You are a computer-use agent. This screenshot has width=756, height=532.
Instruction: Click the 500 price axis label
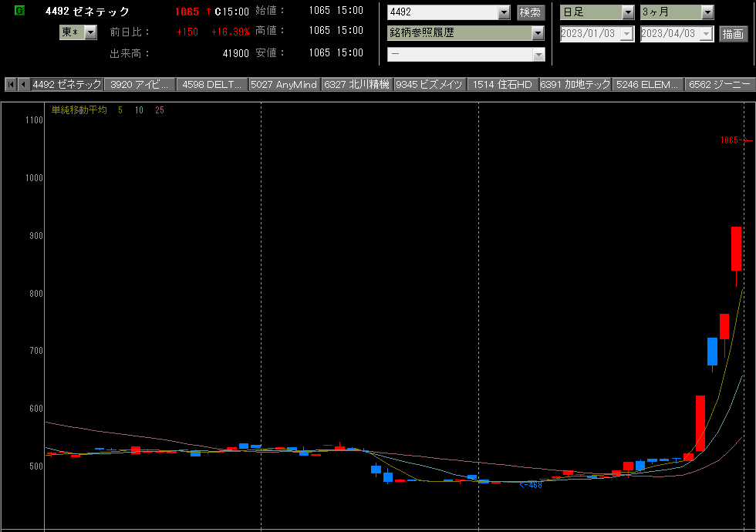pos(36,466)
